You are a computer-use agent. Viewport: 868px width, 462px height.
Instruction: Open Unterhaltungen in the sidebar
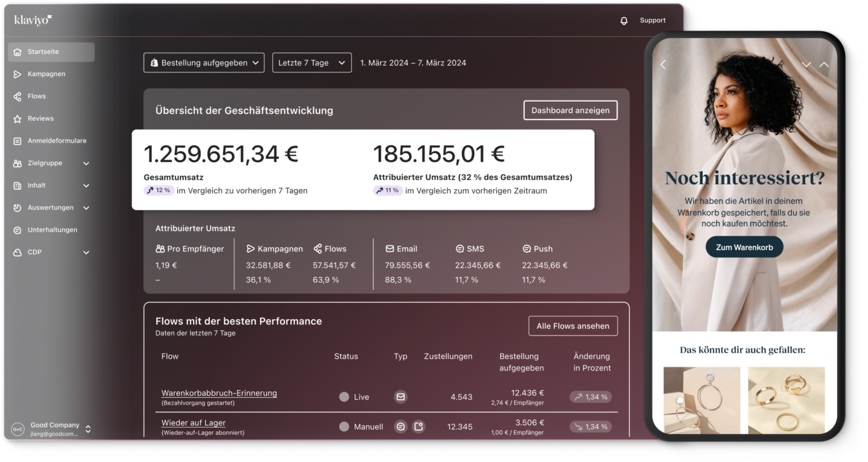pos(51,230)
